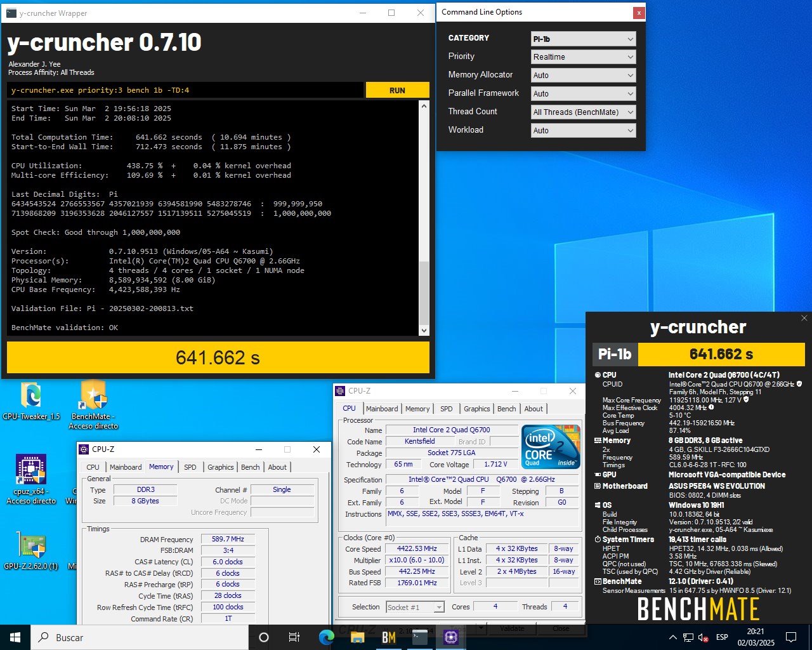Switch to CPU-Z via its taskbar icon
The width and height of the screenshot is (812, 650).
(x=451, y=637)
